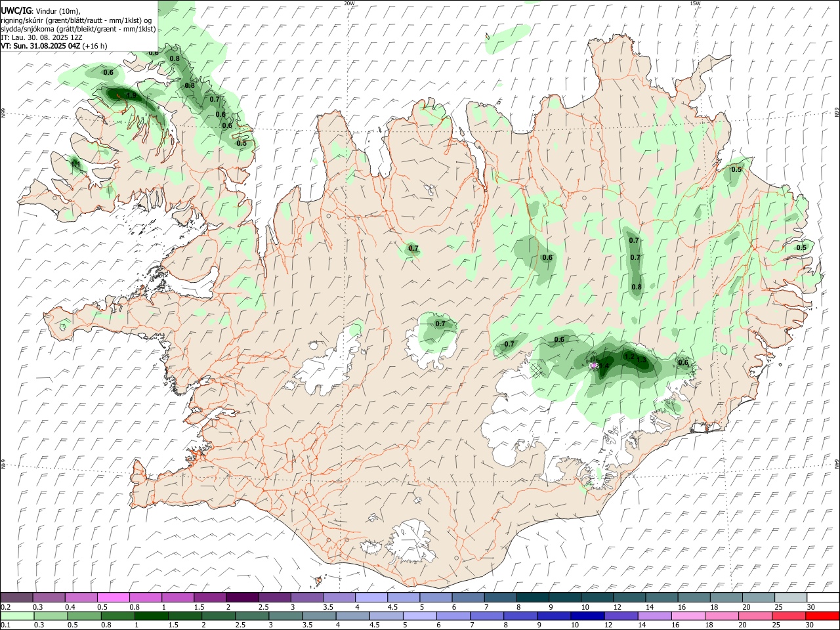Click the bottom-row pale green swatch at 0.1
The width and height of the screenshot is (840, 630).
17,616
